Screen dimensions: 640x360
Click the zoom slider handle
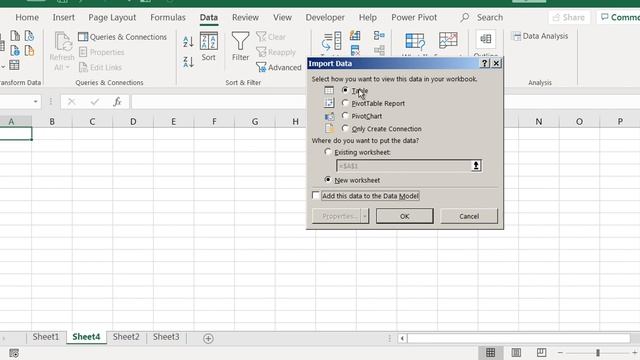tap(598, 353)
